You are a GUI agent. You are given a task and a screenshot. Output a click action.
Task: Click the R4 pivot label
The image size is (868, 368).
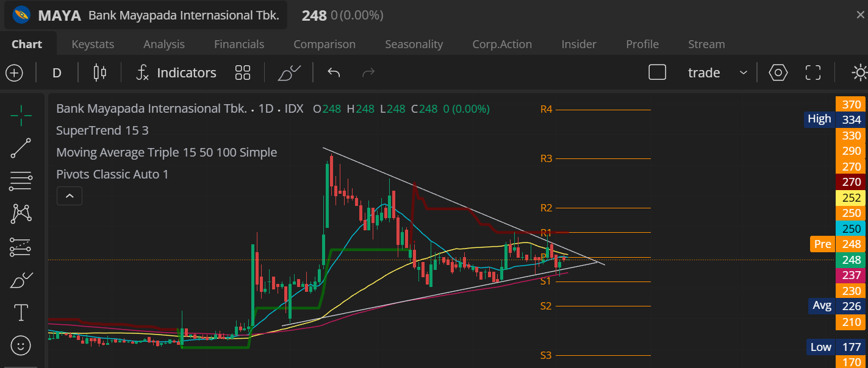click(x=546, y=110)
